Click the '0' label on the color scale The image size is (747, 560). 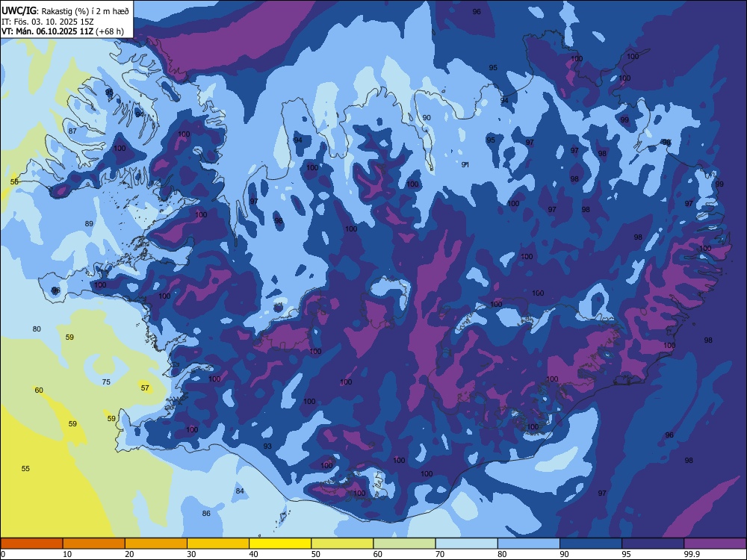[x=3, y=554]
